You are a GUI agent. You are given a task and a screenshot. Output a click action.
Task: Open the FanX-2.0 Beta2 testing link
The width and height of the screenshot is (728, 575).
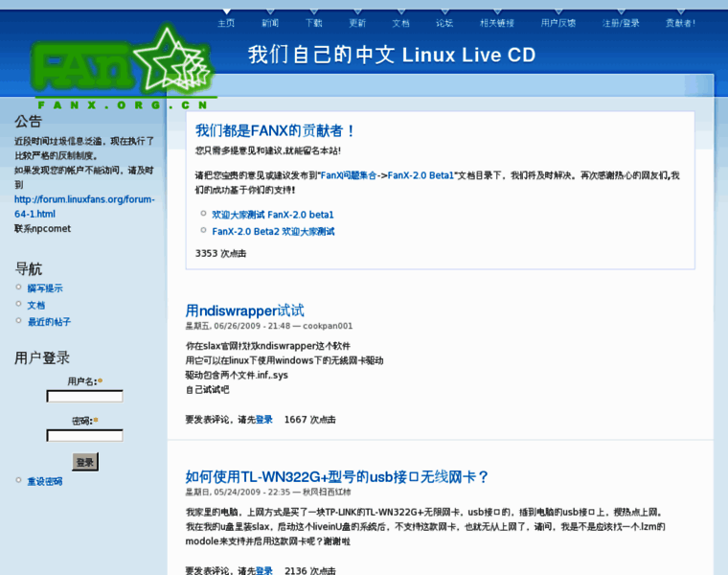pyautogui.click(x=273, y=231)
